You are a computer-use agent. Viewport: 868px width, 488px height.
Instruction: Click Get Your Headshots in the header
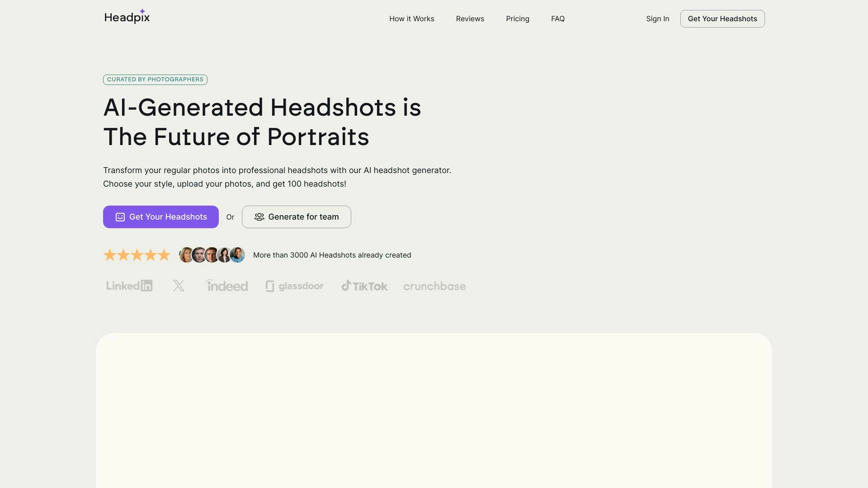click(x=722, y=19)
